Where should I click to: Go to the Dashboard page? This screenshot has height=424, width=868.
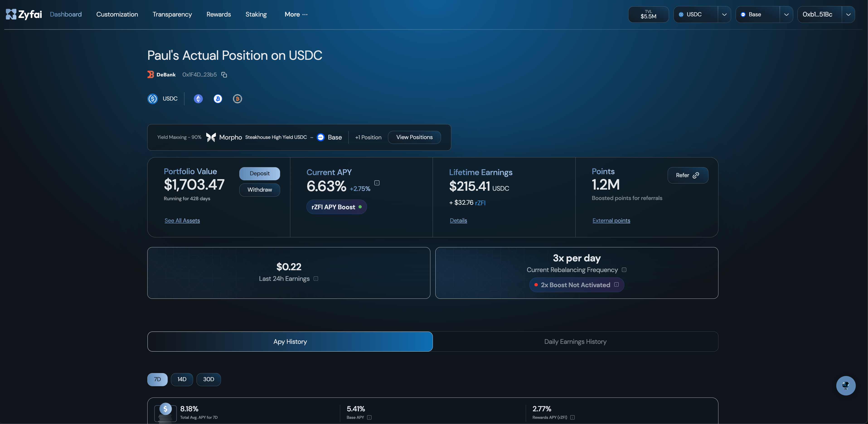tap(66, 14)
